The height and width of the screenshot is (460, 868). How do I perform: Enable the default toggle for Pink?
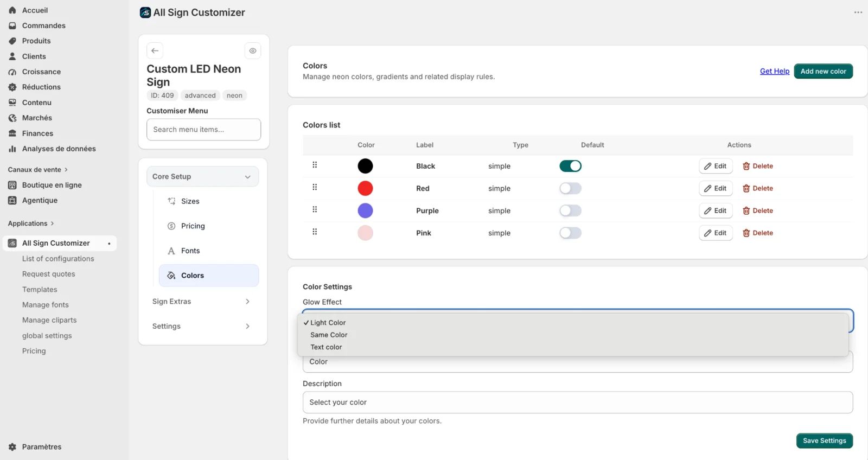571,233
